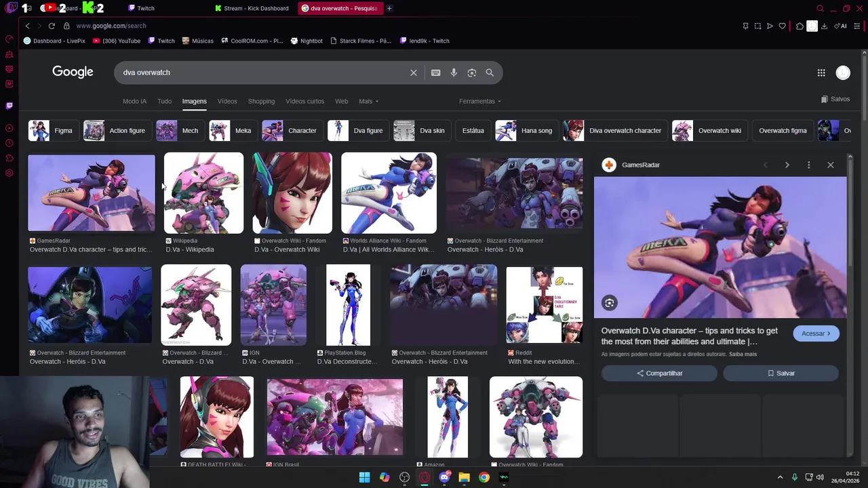Open the browser AI assistant button
Image resolution: width=868 pixels, height=488 pixels.
point(842,26)
